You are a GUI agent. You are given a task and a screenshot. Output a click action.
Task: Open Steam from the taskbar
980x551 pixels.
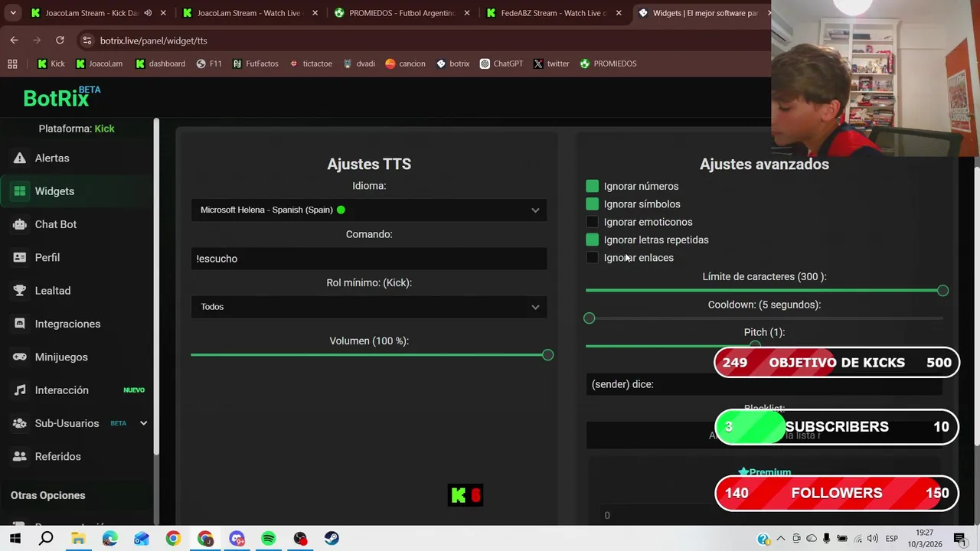(332, 539)
